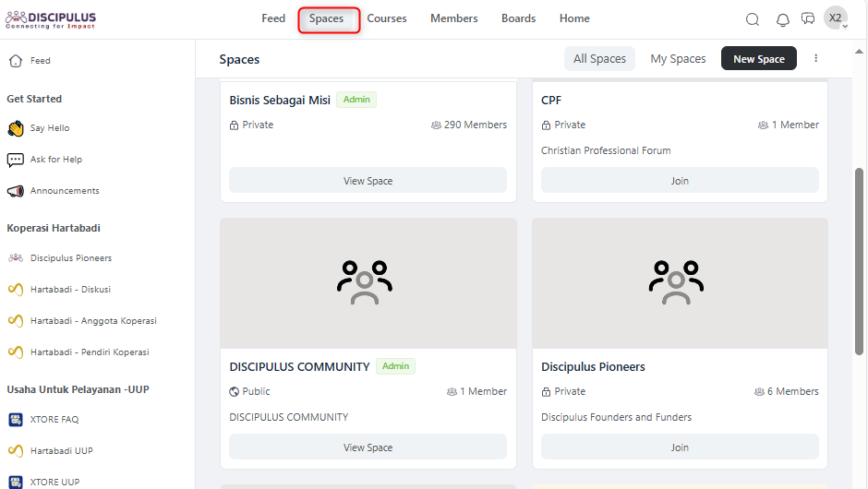This screenshot has height=489, width=868.
Task: Open the X2 user profile dropdown
Action: 836,18
